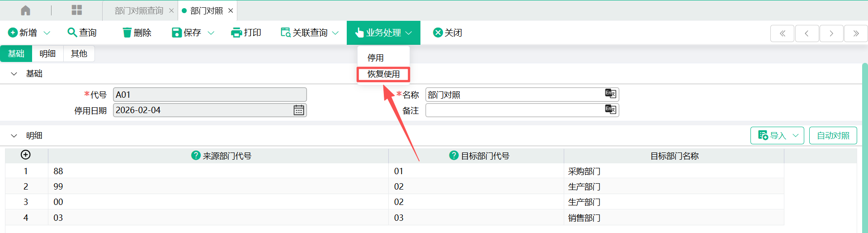Viewport: 868px width, 233px height.
Task: Expand the 保存 dropdown arrow
Action: [211, 33]
